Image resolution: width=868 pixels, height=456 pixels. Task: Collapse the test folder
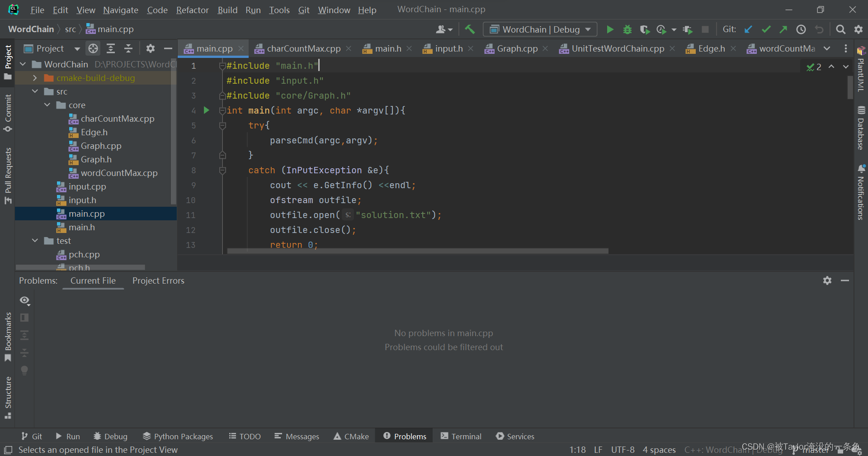[35, 241]
